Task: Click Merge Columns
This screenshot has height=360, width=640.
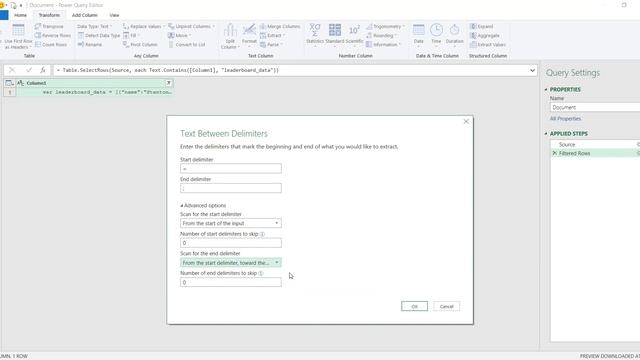Action: click(x=280, y=26)
